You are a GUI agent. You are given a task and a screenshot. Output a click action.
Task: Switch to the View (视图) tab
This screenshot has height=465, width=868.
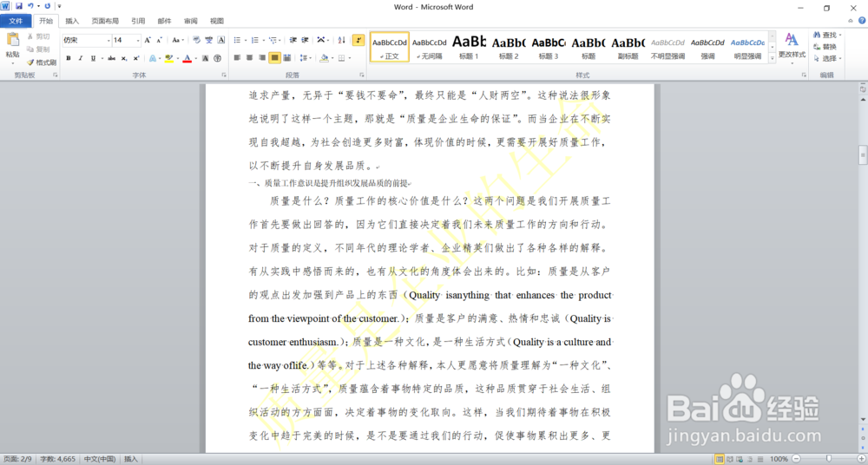pyautogui.click(x=216, y=21)
